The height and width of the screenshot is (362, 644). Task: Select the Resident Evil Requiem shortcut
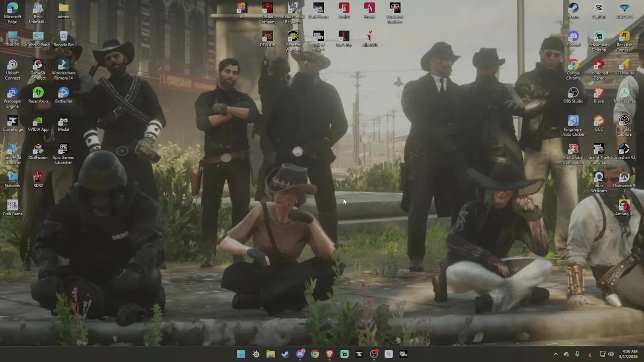point(293,13)
